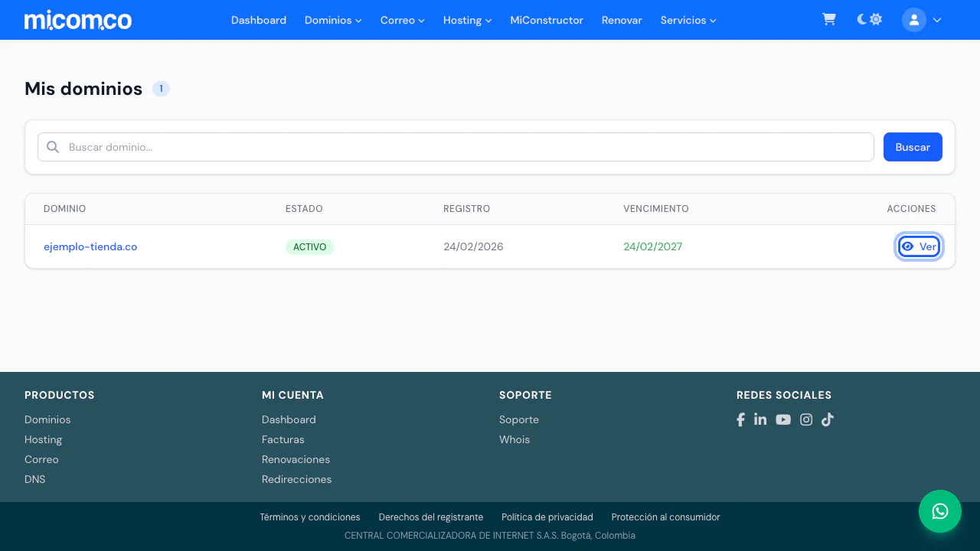Open the Dashboard nav item

click(259, 20)
